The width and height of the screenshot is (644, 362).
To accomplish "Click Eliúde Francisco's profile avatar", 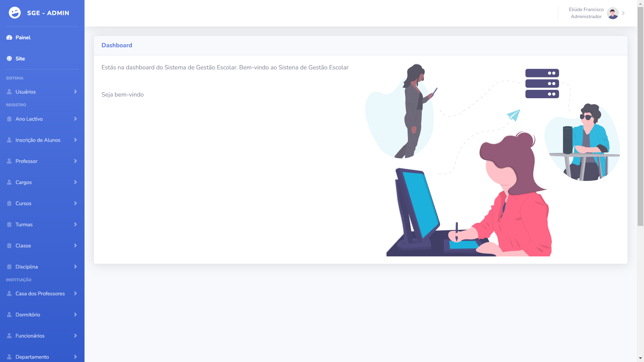I will 613,13.
